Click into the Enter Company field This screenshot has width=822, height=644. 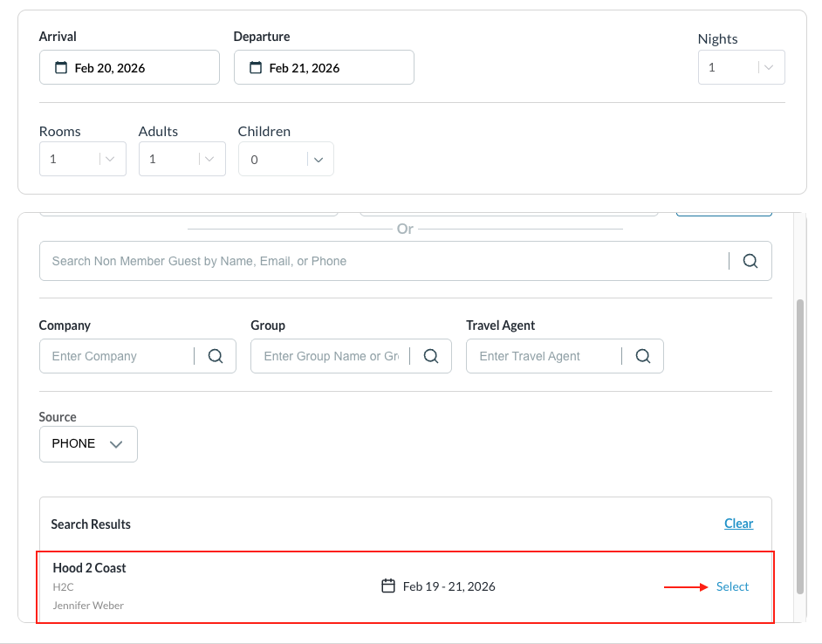pos(118,356)
